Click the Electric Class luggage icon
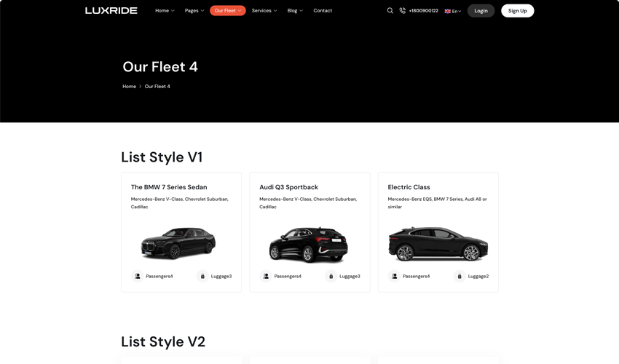The width and height of the screenshot is (619, 364). [x=460, y=277]
